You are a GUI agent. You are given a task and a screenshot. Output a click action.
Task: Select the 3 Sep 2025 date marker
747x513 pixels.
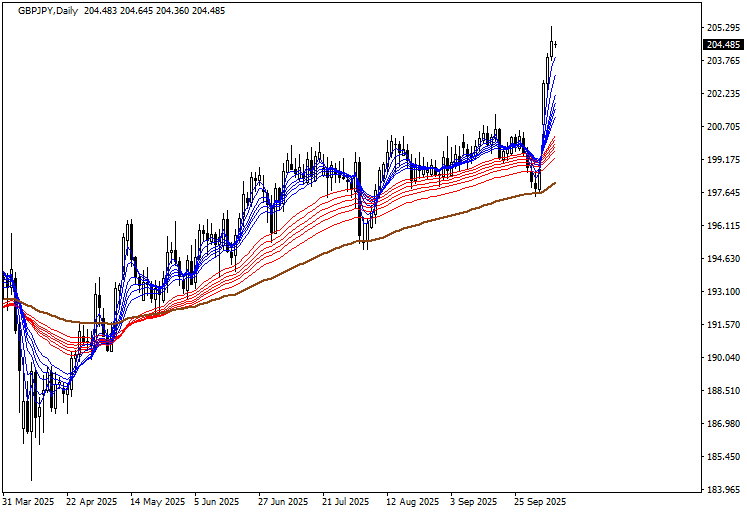475,501
